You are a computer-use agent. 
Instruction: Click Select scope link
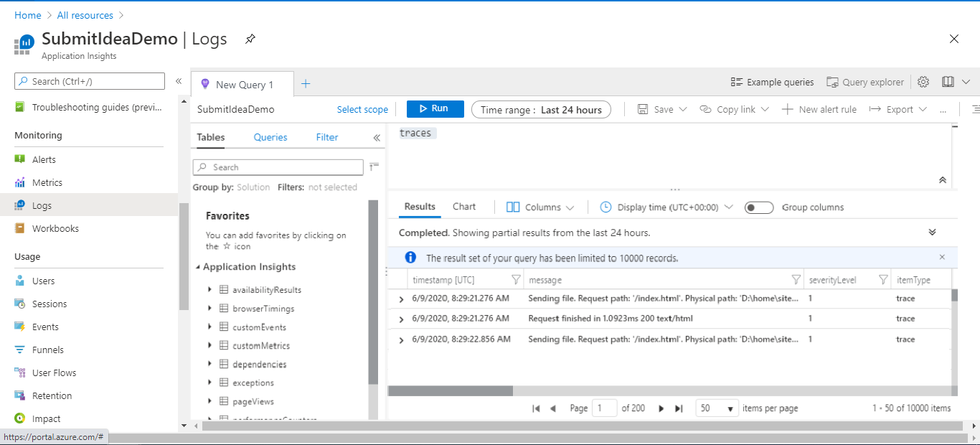pyautogui.click(x=362, y=110)
